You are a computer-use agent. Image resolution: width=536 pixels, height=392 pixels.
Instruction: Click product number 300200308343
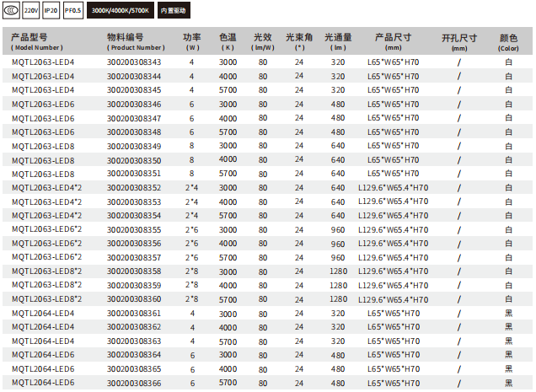pos(134,62)
